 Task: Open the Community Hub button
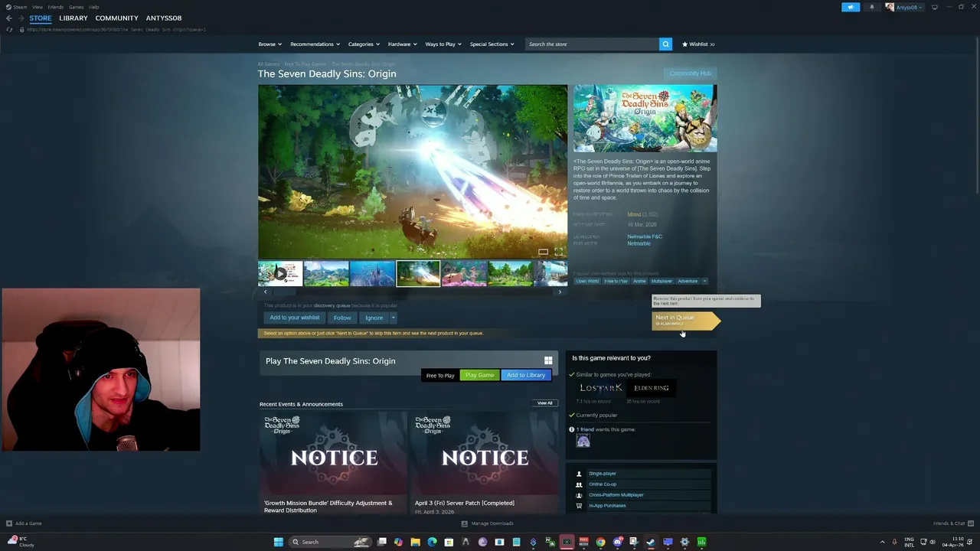tap(690, 73)
